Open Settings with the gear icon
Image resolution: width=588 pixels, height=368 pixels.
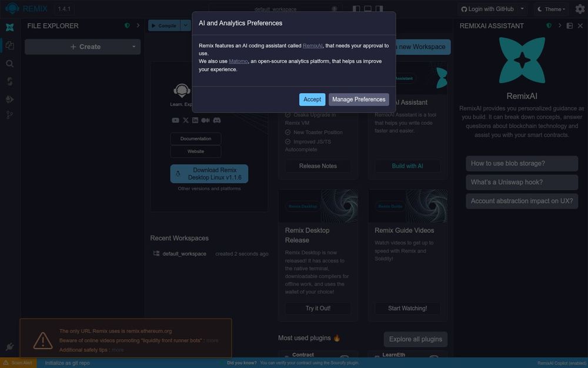[580, 9]
